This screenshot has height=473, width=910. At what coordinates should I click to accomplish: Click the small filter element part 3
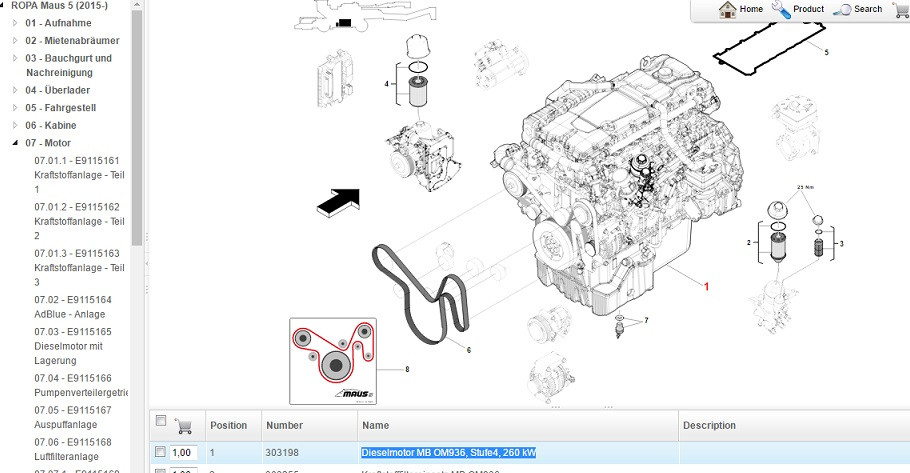click(818, 249)
